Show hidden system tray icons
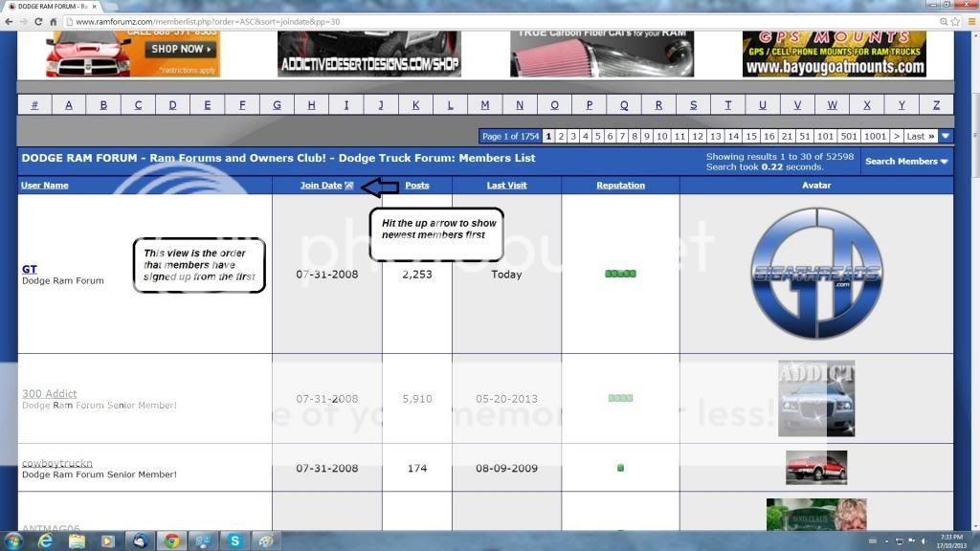 [x=887, y=541]
